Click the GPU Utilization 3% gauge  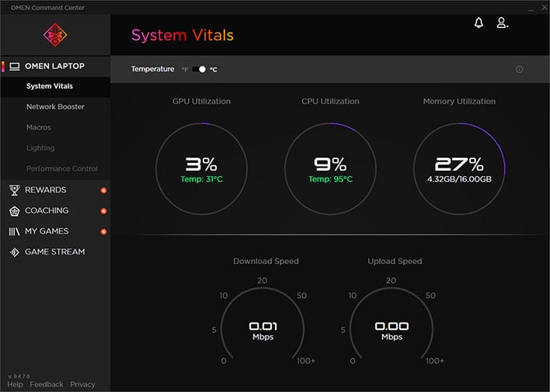pos(201,168)
